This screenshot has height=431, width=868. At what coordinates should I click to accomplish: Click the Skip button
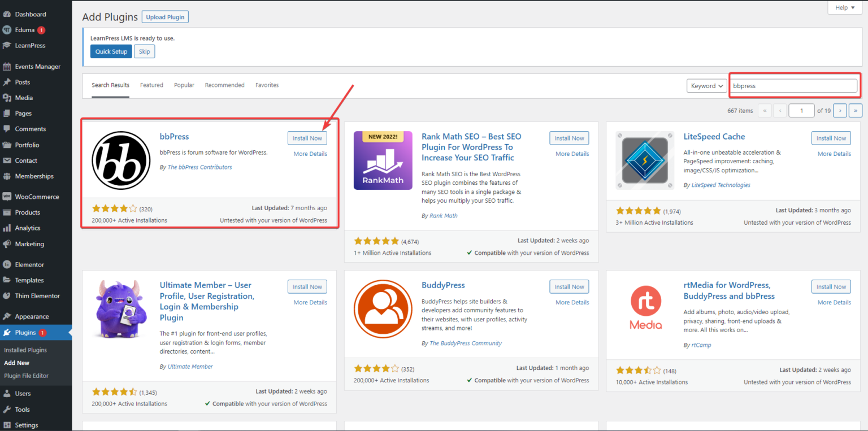145,51
